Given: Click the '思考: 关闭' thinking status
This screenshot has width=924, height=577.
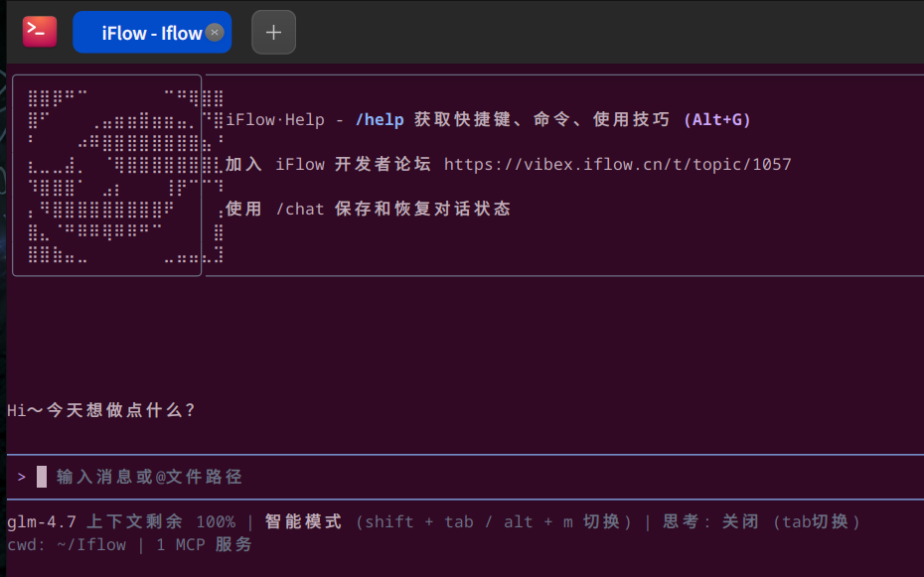Looking at the screenshot, I should click(x=710, y=521).
